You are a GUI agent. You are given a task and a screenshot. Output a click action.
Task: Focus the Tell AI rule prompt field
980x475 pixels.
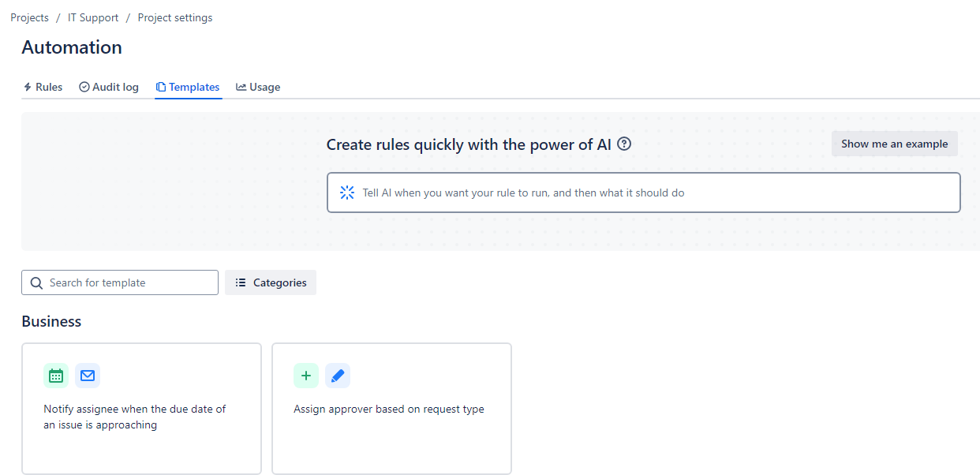click(x=644, y=193)
